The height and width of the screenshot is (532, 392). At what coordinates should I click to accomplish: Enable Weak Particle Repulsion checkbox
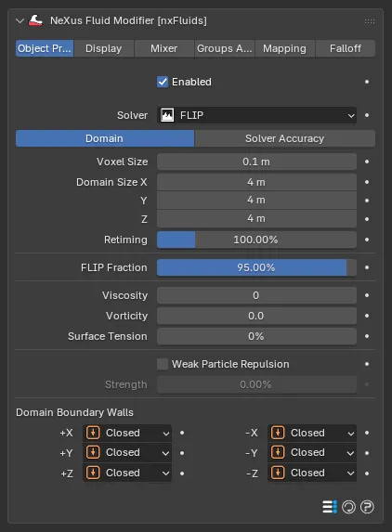tap(163, 364)
